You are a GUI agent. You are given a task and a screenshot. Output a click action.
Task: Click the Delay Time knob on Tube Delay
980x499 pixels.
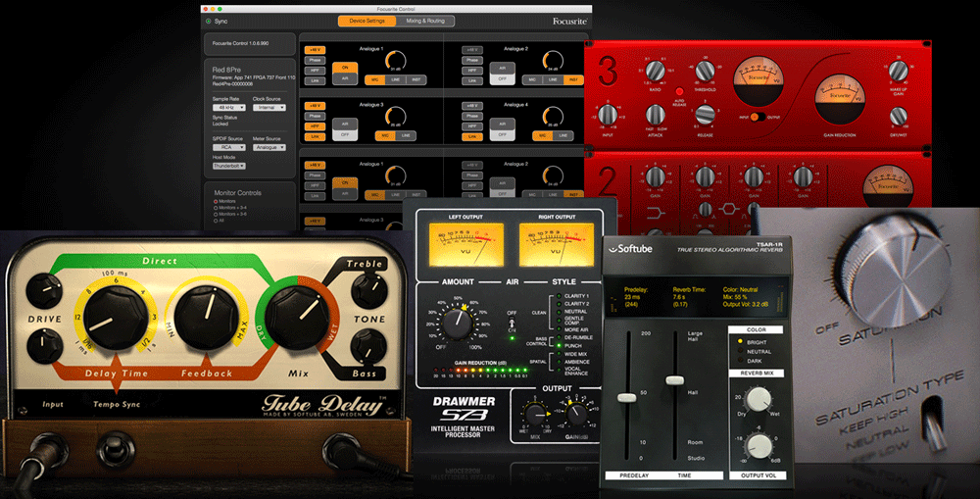115,319
